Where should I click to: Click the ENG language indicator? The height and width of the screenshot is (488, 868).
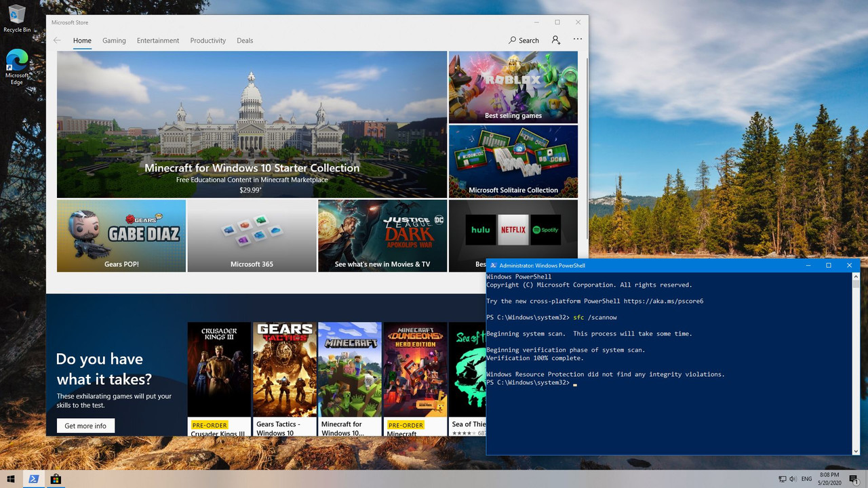click(x=807, y=479)
